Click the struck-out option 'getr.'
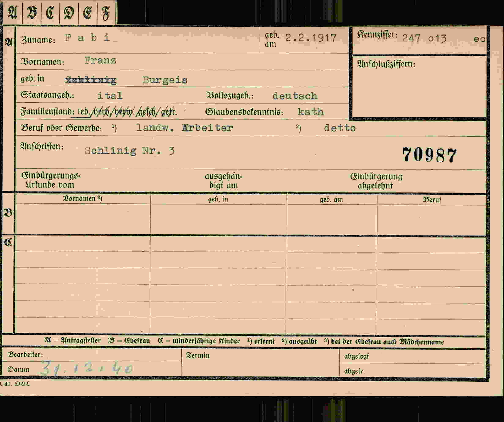 pyautogui.click(x=169, y=112)
